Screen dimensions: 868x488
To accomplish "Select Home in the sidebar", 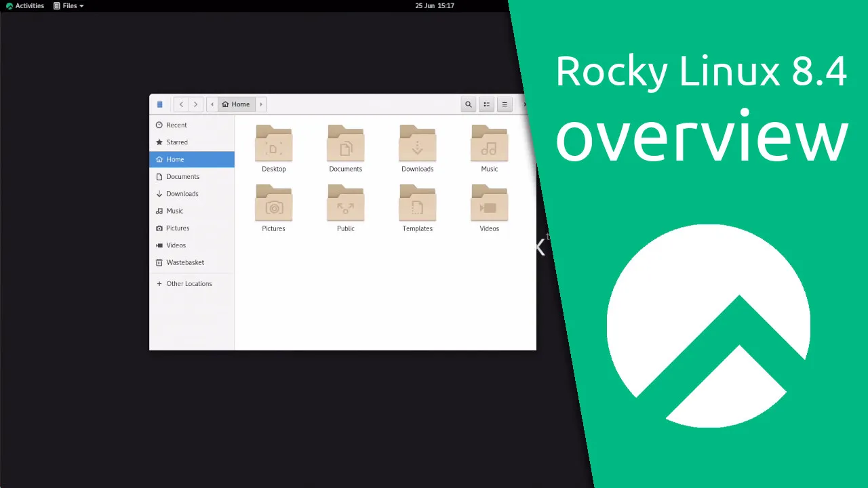I will 192,159.
